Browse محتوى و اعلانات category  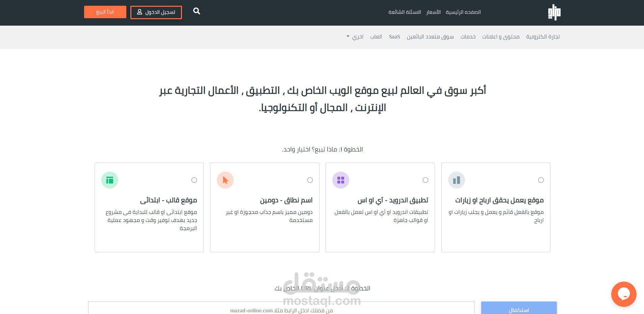pos(501,36)
